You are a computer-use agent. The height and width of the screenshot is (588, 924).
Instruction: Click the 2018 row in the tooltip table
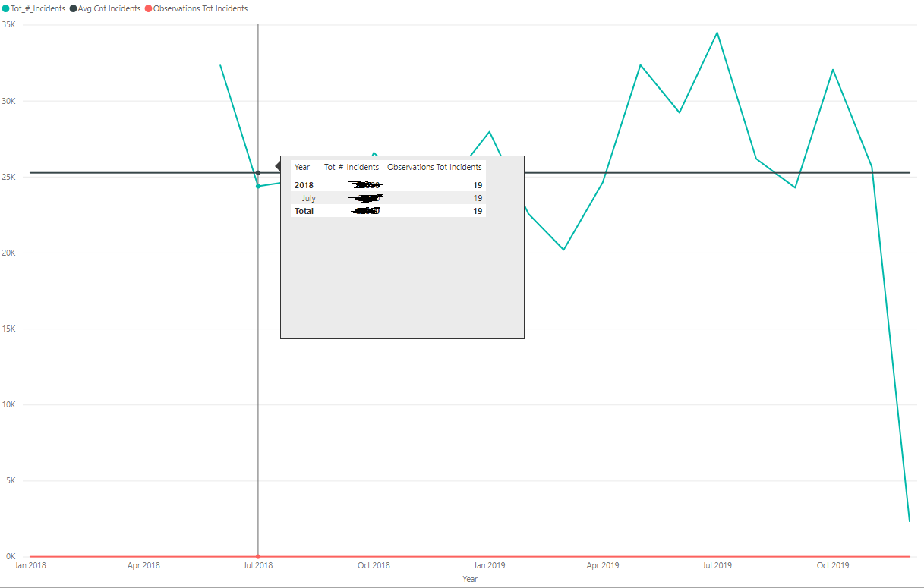[388, 185]
